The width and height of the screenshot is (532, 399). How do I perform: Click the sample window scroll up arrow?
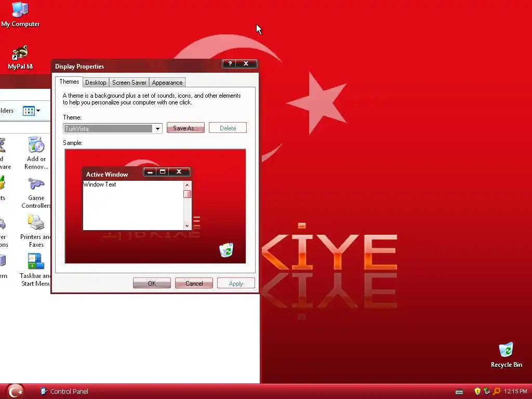click(187, 185)
